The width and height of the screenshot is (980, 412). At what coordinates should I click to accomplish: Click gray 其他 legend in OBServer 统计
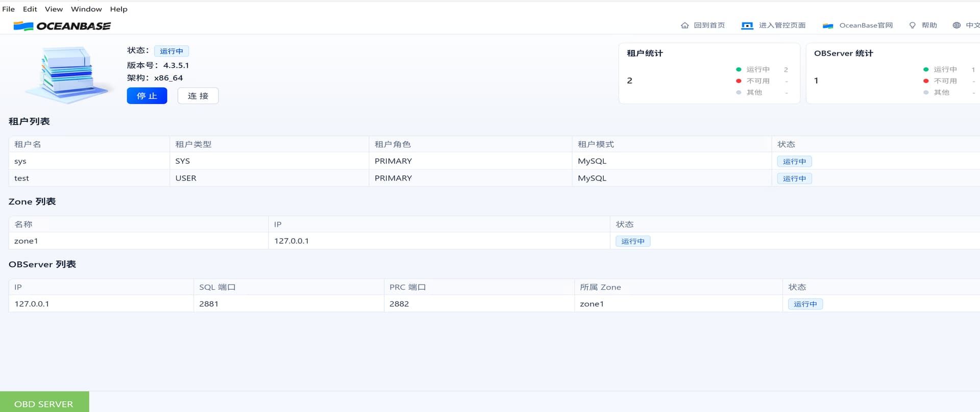pyautogui.click(x=937, y=92)
